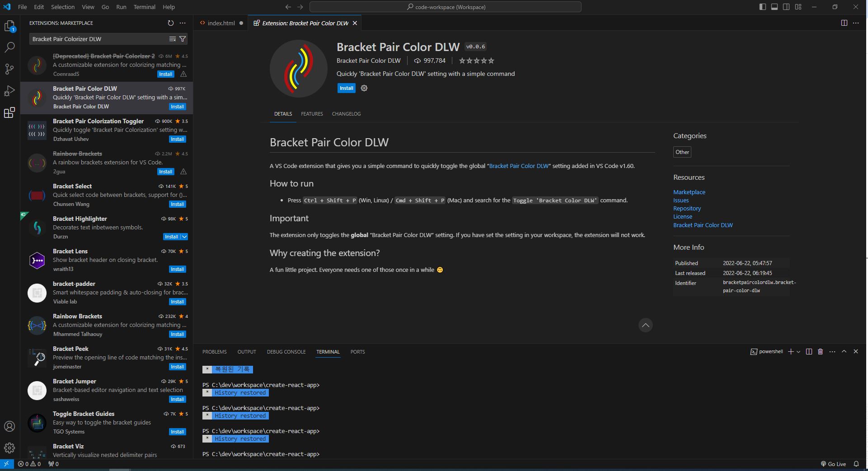Toggle secondary side bar visibility
868x471 pixels.
(x=786, y=7)
